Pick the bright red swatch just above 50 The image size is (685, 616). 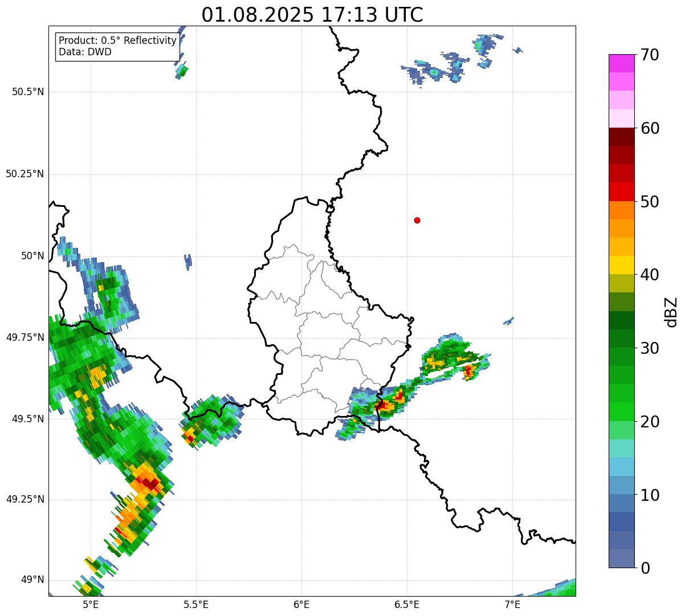point(622,192)
